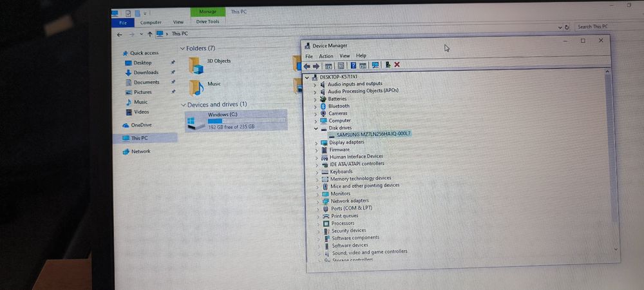Select Memory technology devices

click(361, 179)
